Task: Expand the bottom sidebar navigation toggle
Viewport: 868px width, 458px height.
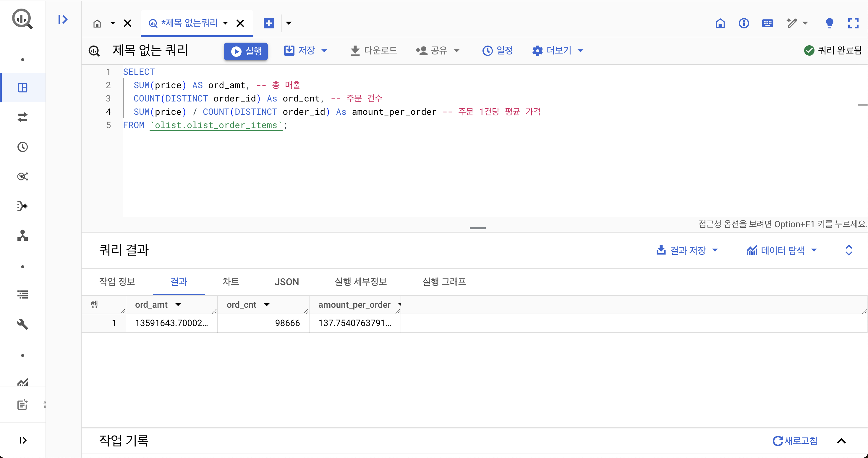Action: tap(22, 440)
